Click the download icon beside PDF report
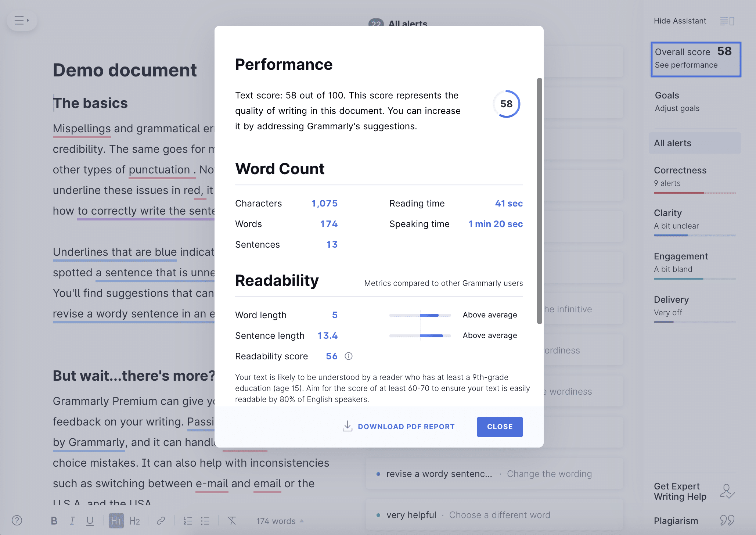 tap(347, 426)
